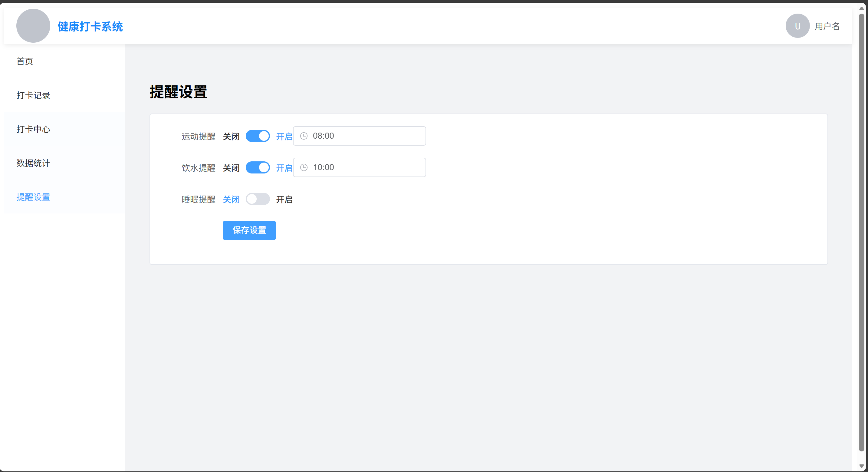
Task: Open the clock picker for 饮水提醒 time
Action: (x=304, y=167)
